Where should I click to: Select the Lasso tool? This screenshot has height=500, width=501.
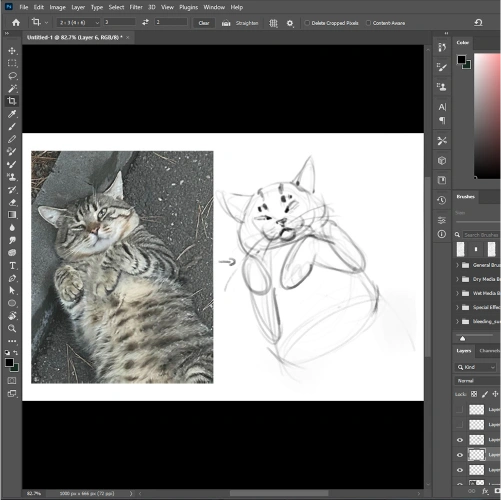click(x=12, y=76)
